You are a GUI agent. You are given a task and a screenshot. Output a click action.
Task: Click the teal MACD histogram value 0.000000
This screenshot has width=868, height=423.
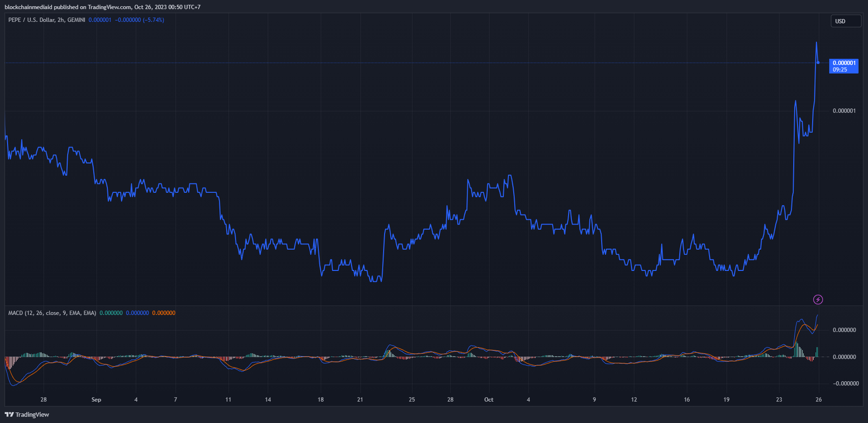[x=111, y=313]
